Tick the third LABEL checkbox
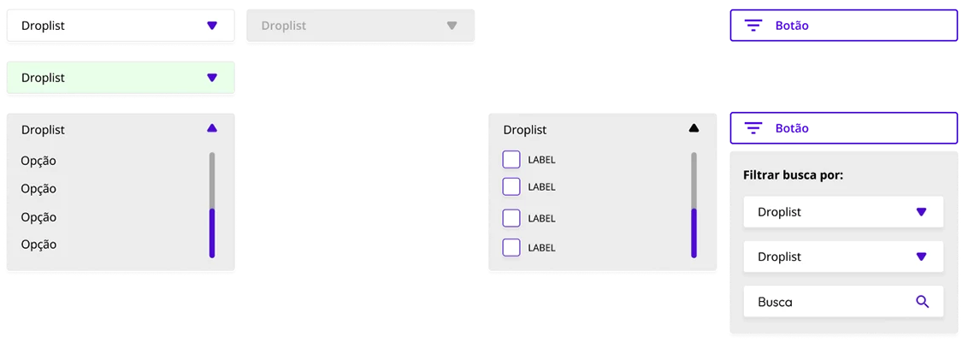This screenshot has height=354, width=980. (511, 218)
